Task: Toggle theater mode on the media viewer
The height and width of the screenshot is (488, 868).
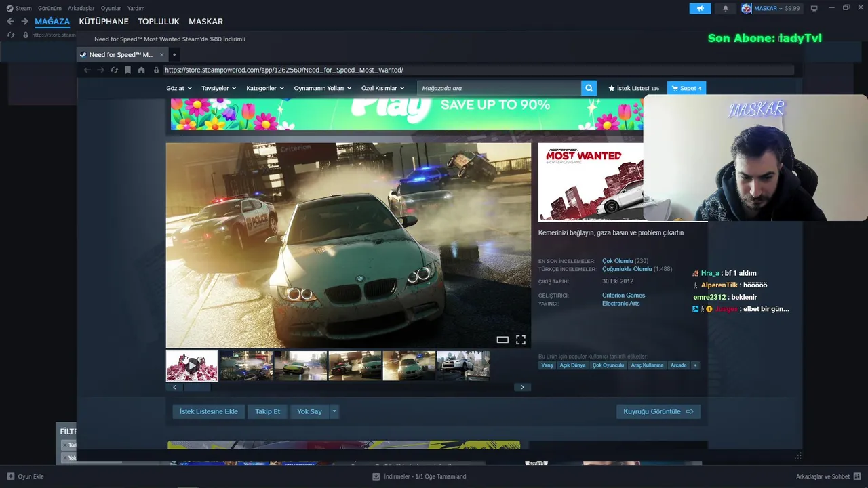Action: (502, 340)
